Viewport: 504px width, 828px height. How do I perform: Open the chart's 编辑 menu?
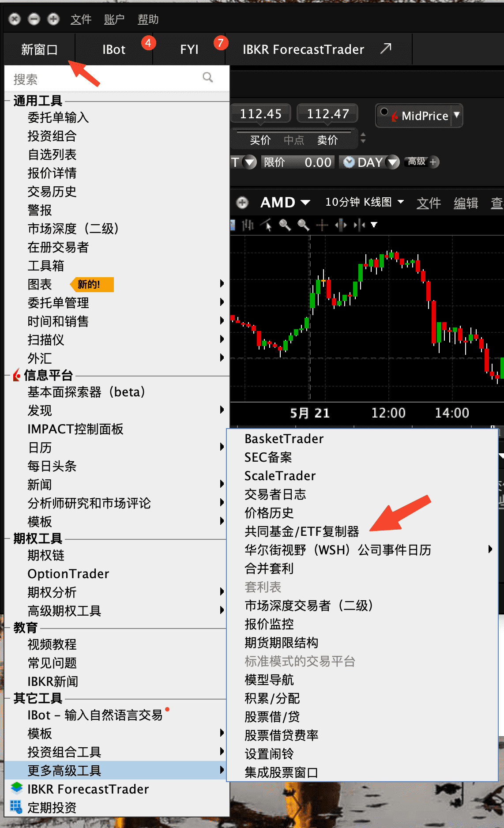[466, 203]
